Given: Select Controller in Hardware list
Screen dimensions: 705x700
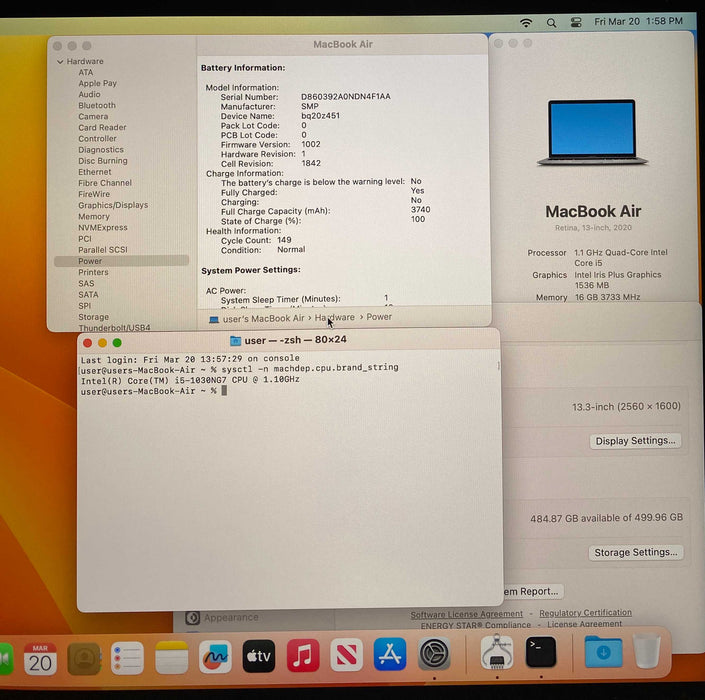Looking at the screenshot, I should pyautogui.click(x=97, y=138).
